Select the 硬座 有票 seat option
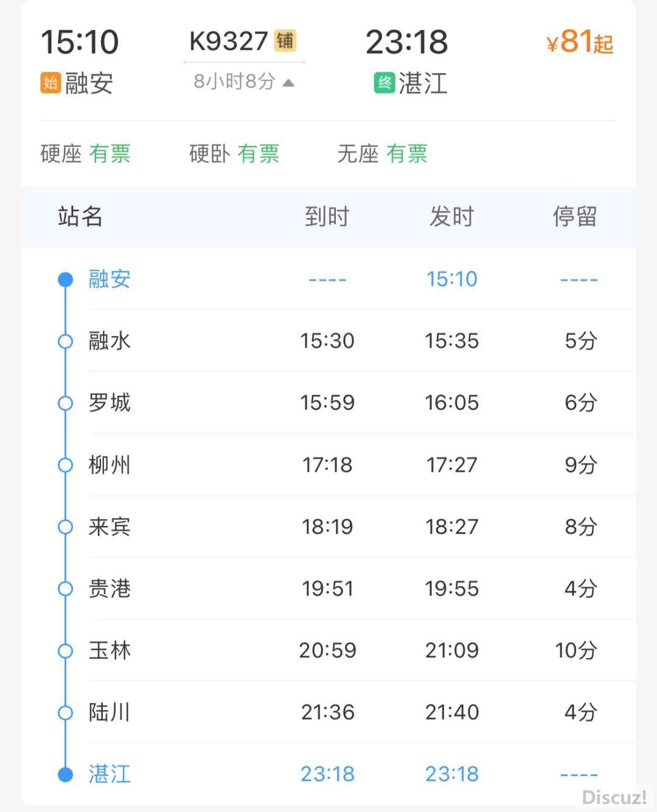 pos(85,154)
